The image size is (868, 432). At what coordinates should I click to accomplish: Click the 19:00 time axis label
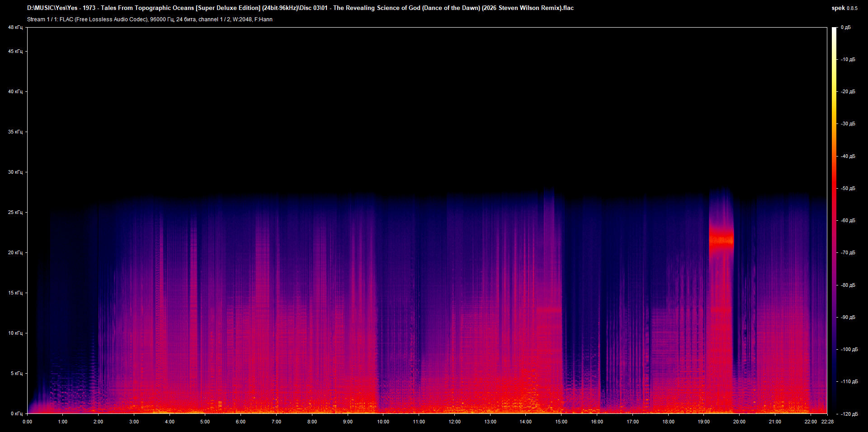(x=703, y=422)
